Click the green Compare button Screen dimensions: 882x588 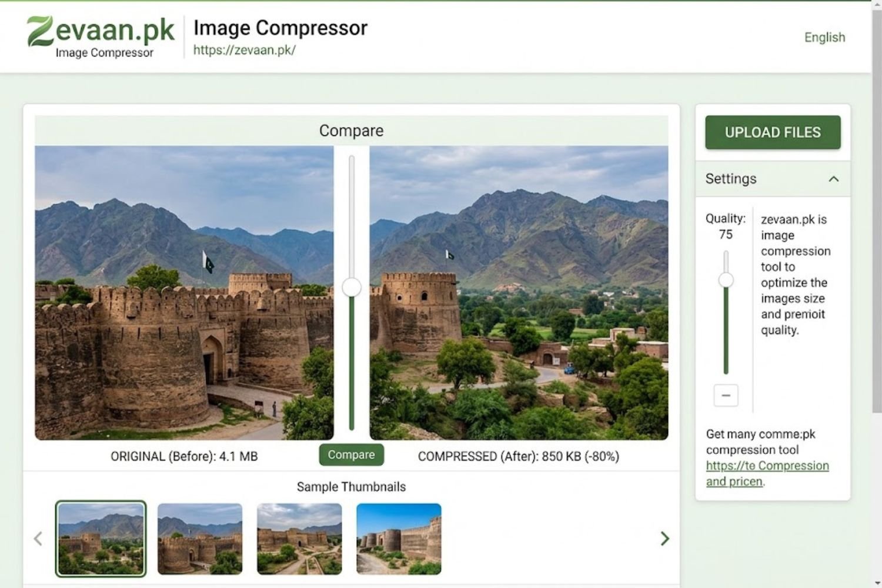pos(351,455)
